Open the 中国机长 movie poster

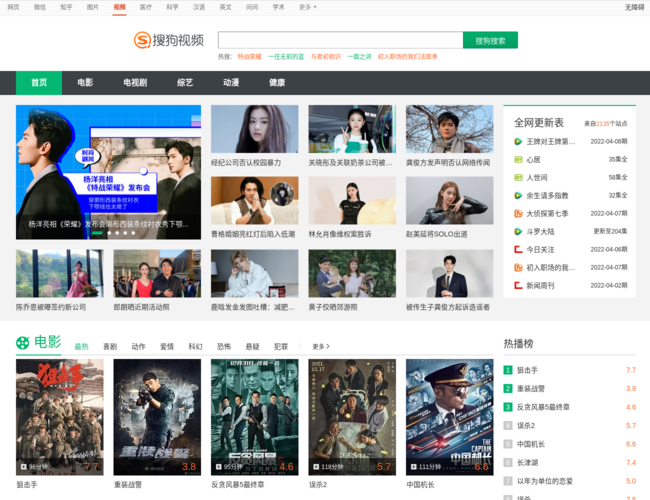[x=449, y=417]
